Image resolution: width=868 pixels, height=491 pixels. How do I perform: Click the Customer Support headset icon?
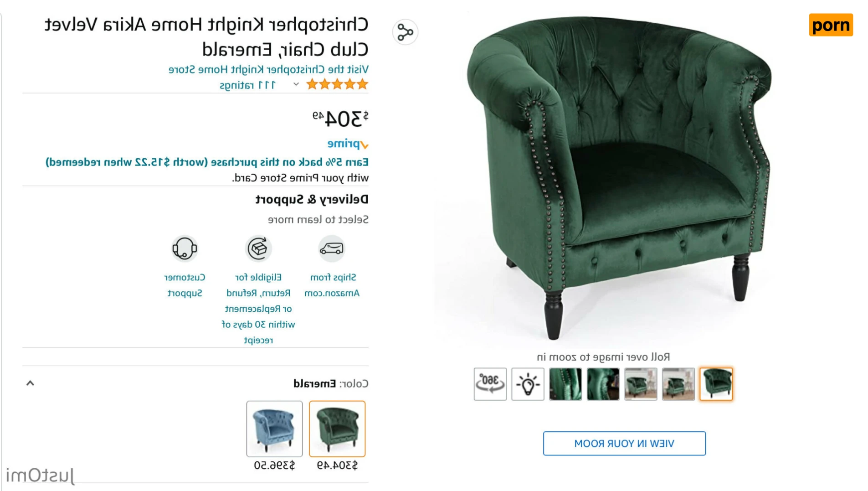(185, 248)
